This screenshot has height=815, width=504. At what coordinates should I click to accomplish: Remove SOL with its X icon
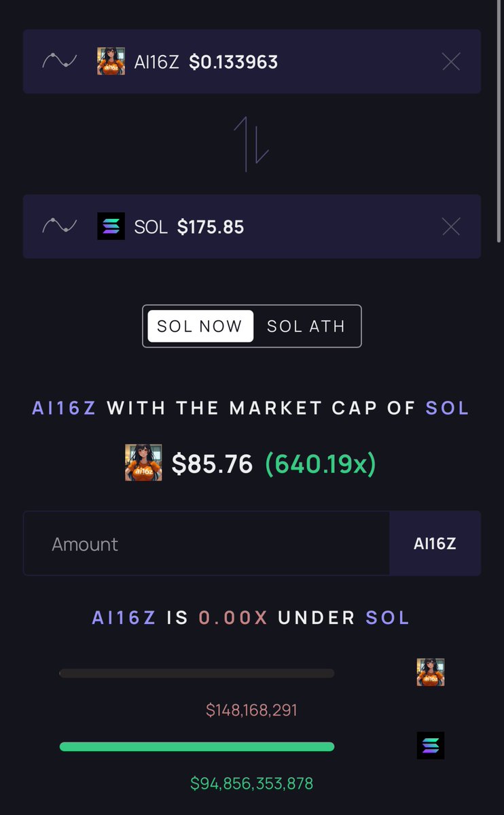coord(451,226)
